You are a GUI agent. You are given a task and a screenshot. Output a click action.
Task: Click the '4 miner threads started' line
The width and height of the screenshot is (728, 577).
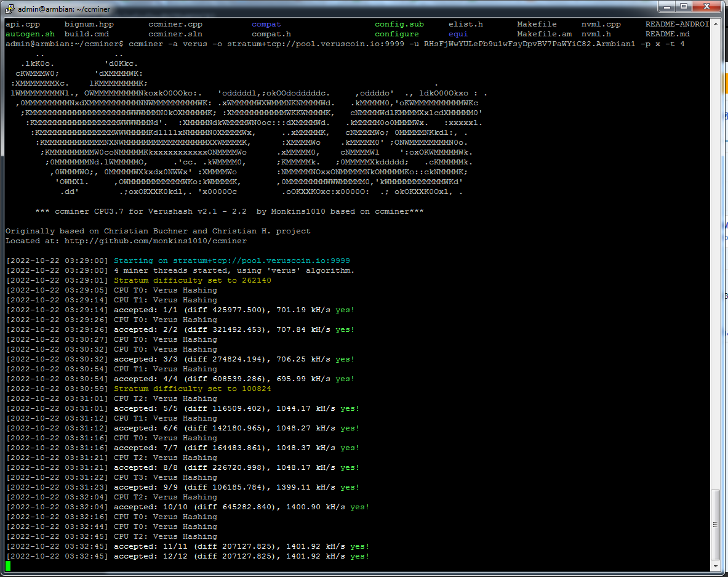click(234, 270)
